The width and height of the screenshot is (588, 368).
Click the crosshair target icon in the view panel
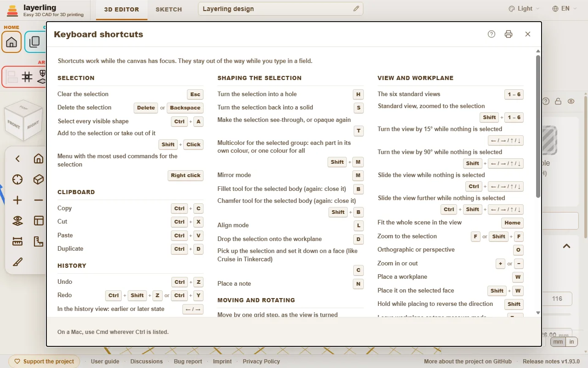pyautogui.click(x=17, y=179)
